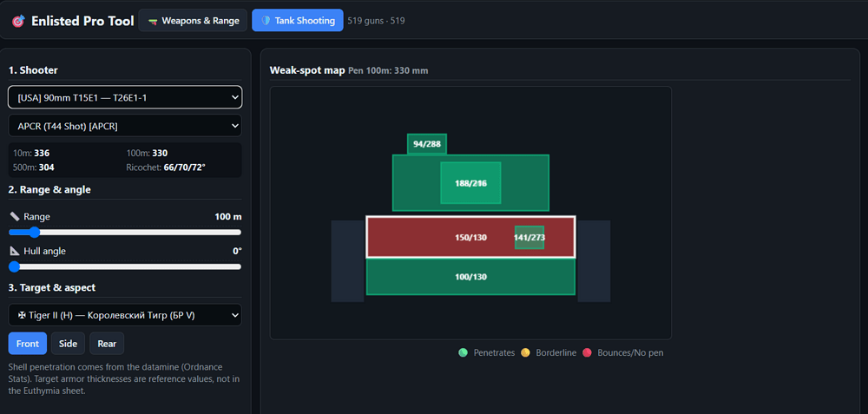
Task: Click the triangle ruler icon next to Hull angle
Action: (15, 251)
